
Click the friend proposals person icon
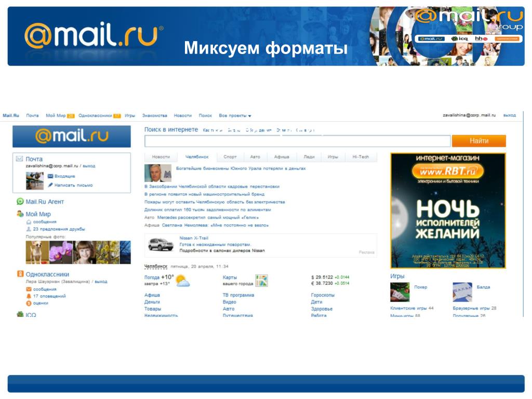tap(29, 229)
